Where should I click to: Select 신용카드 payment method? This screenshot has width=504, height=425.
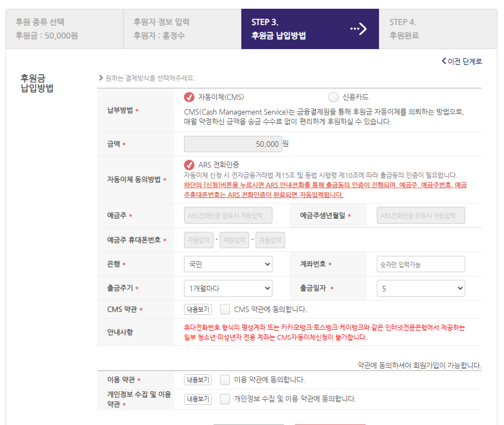tap(333, 97)
